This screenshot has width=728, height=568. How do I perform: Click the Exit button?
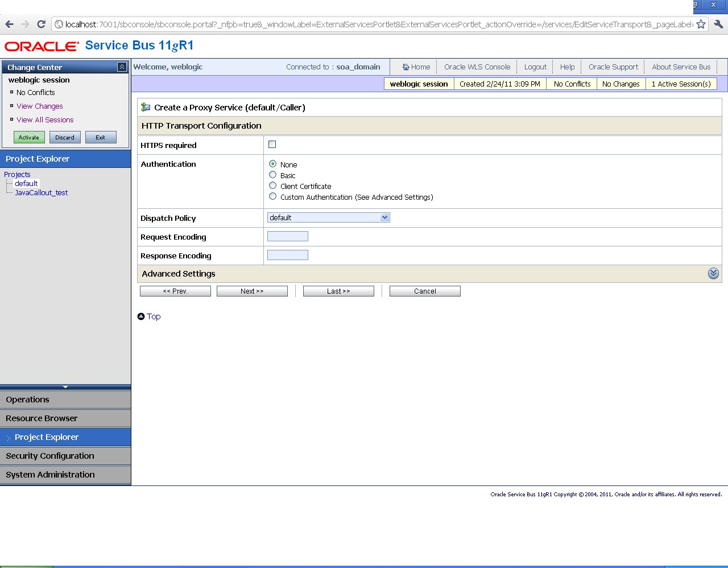click(x=101, y=137)
